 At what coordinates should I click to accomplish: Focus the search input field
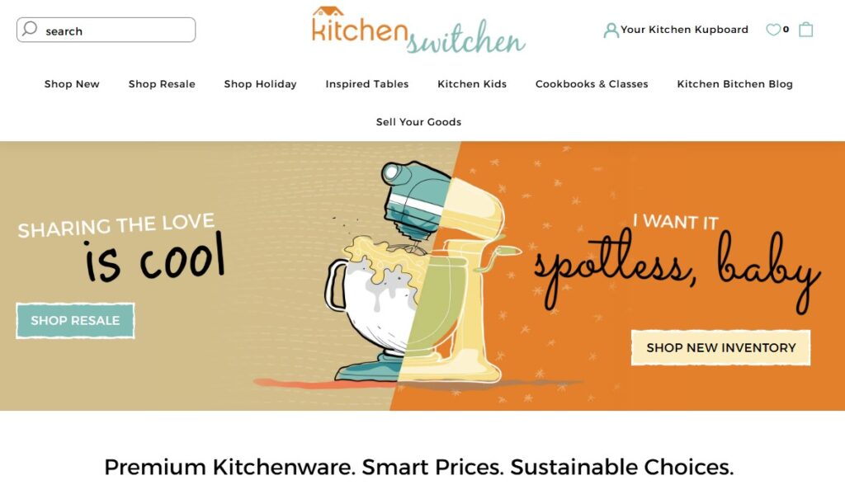click(106, 30)
